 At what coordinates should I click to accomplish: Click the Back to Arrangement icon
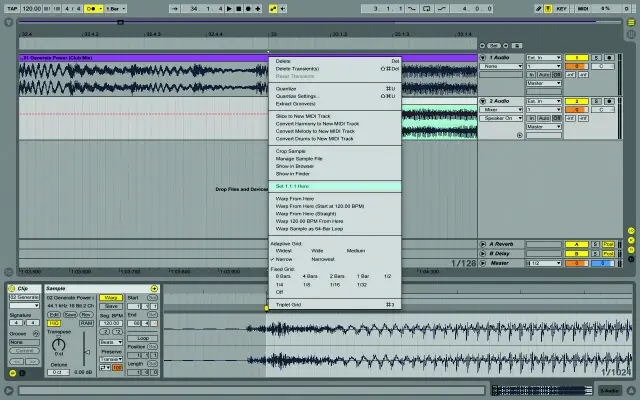click(283, 9)
